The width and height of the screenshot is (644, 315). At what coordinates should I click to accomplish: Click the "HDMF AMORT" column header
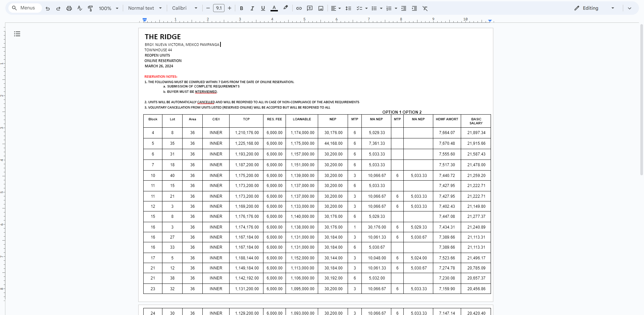point(447,119)
